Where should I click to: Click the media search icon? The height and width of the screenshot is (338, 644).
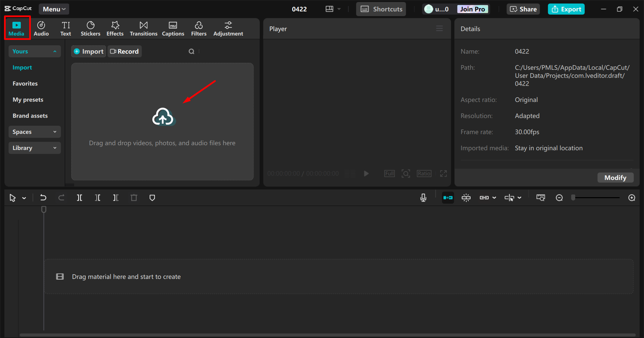192,51
